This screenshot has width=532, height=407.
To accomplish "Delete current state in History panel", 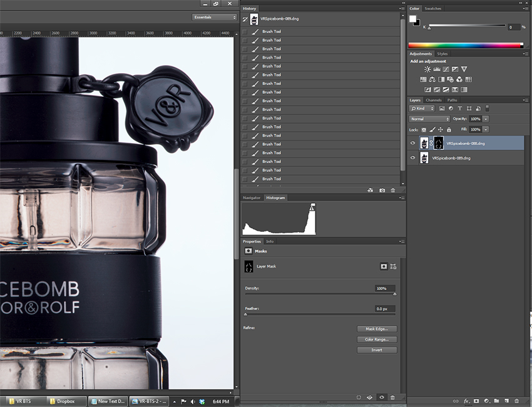I will pos(393,191).
